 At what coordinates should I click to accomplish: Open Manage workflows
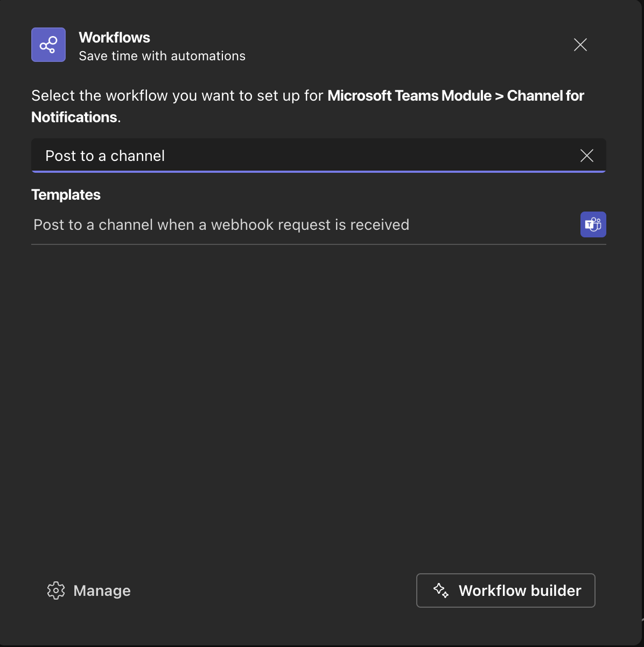pos(89,590)
